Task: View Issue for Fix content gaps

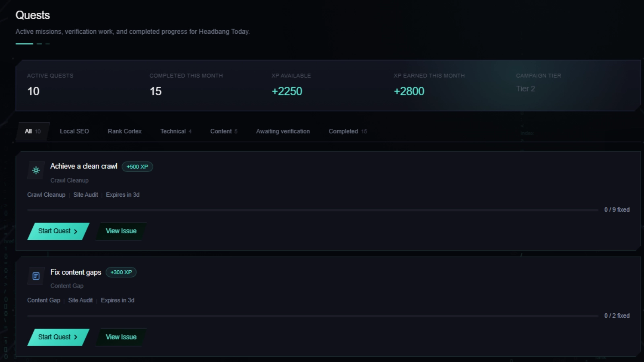Action: [x=121, y=337]
